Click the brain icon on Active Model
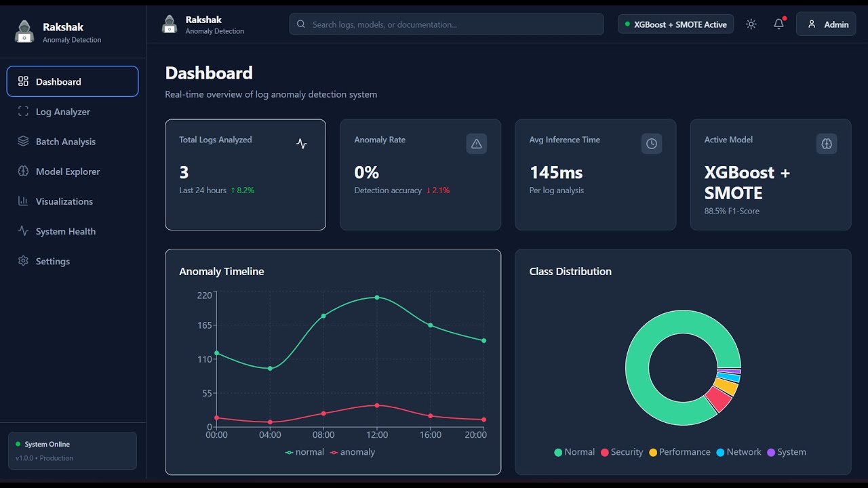This screenshot has height=488, width=868. point(827,144)
